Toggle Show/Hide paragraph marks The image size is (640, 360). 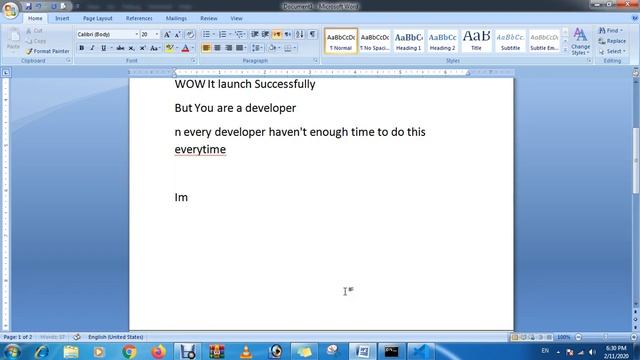[x=312, y=35]
